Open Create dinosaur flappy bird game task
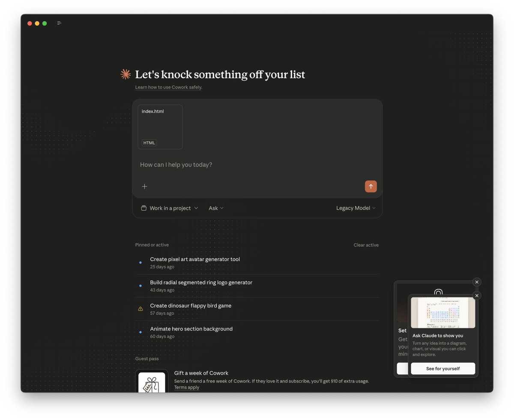The image size is (514, 420). 257,309
